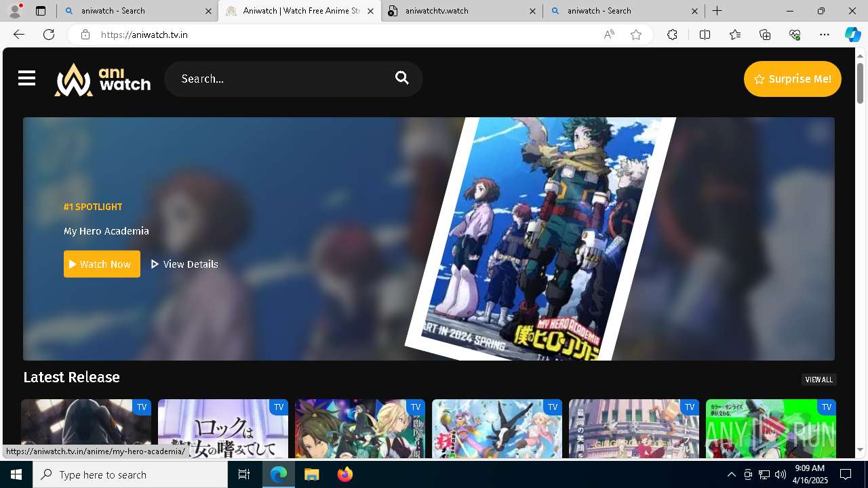Click the My Hero Academia title
This screenshot has width=868, height=488.
coord(106,231)
